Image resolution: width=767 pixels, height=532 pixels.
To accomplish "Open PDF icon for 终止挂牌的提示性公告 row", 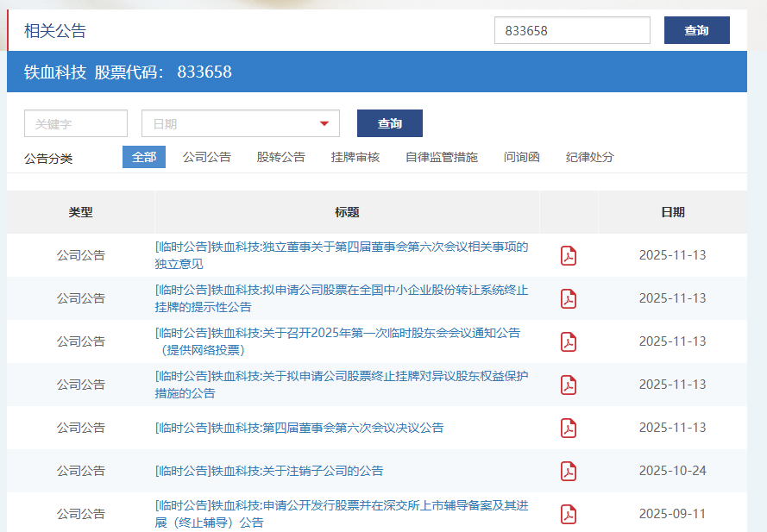I will 569,299.
